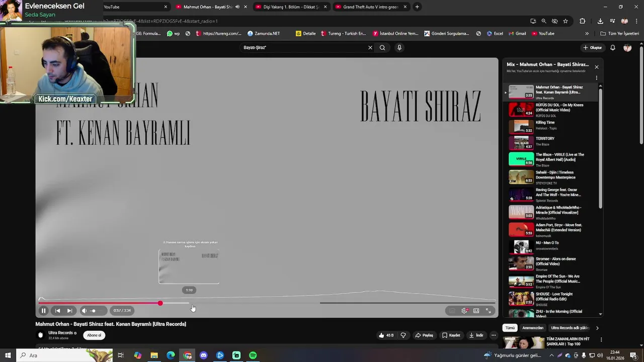Viewport: 644px width, 362px height.
Task: Like the video (45 B)
Action: pyautogui.click(x=386, y=335)
